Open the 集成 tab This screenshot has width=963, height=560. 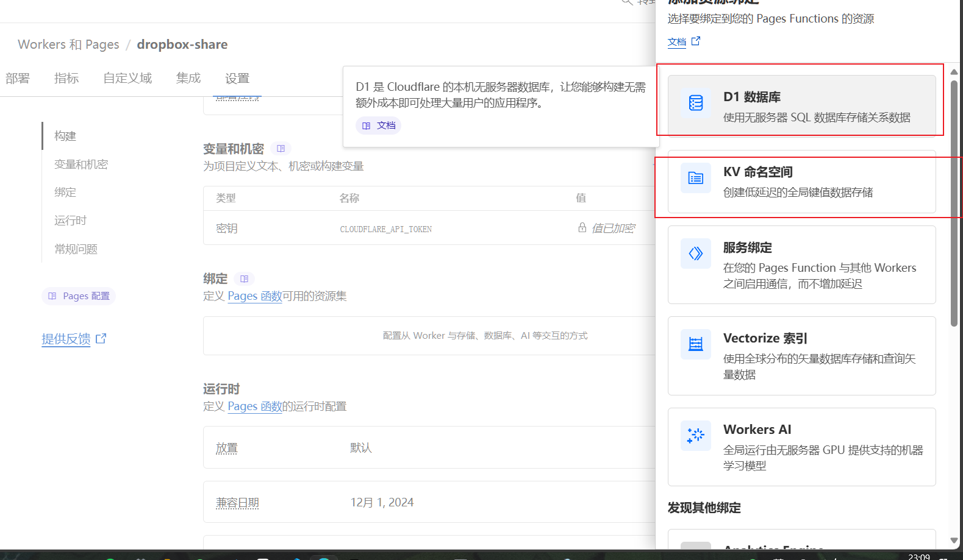pos(188,78)
